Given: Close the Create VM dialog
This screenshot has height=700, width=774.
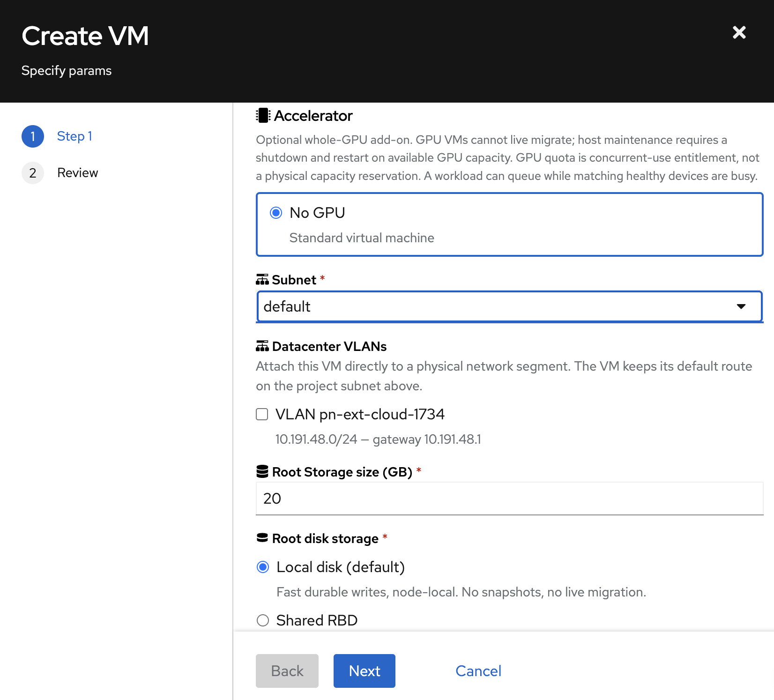Looking at the screenshot, I should [739, 32].
